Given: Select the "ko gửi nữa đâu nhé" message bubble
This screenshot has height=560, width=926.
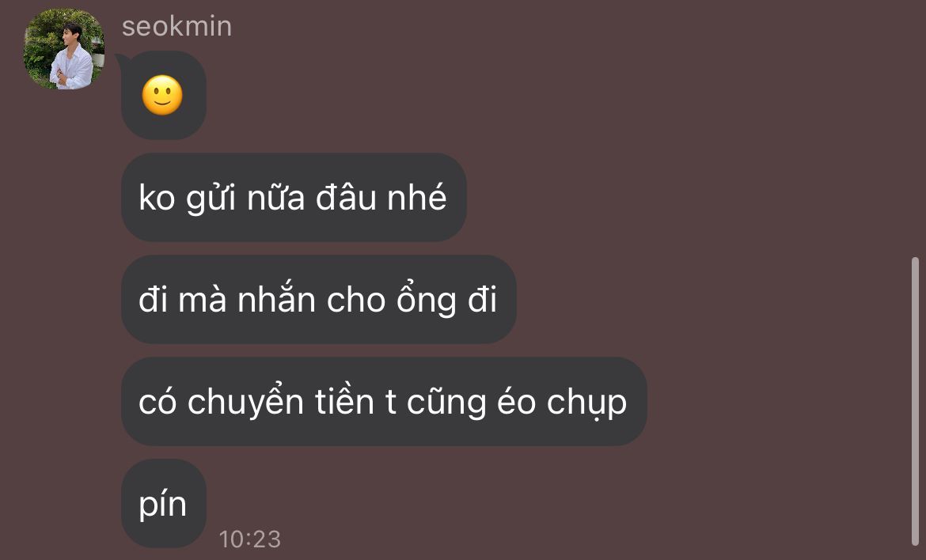Looking at the screenshot, I should 294,197.
